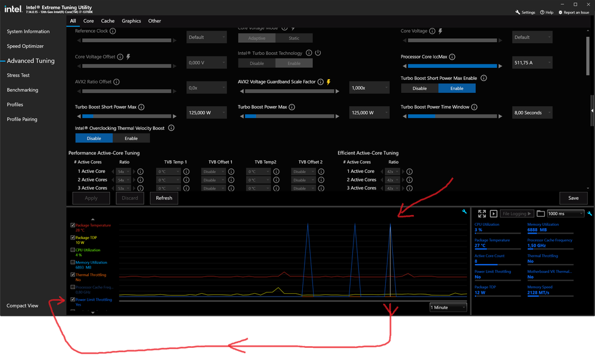Click the play icon in the monitor toolbar
The width and height of the screenshot is (595, 364).
tap(493, 214)
